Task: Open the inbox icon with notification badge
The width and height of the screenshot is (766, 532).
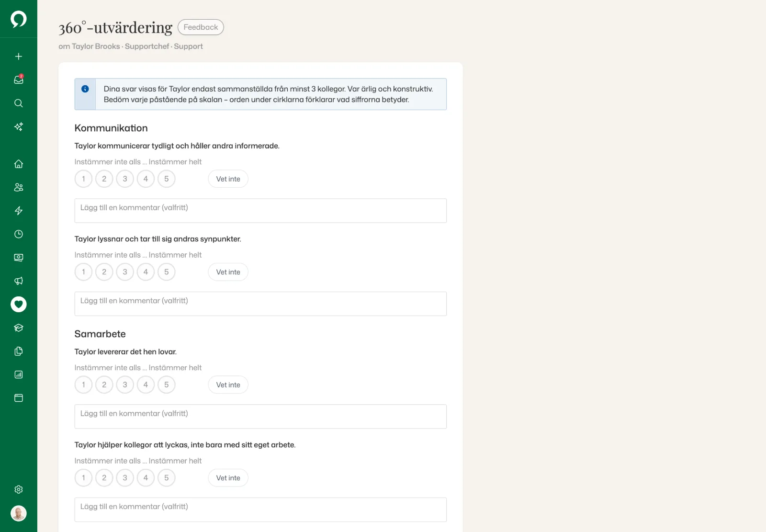Action: click(x=19, y=79)
